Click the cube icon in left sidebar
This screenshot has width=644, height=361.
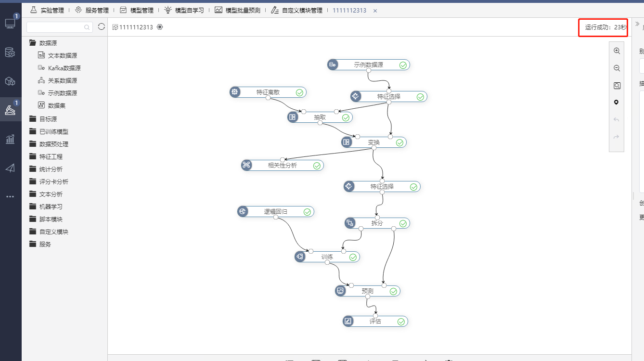[10, 81]
